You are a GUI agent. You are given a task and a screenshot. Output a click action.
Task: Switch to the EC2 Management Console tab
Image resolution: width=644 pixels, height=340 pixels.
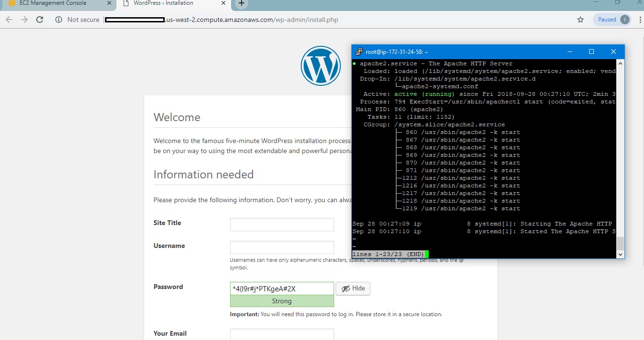point(53,3)
